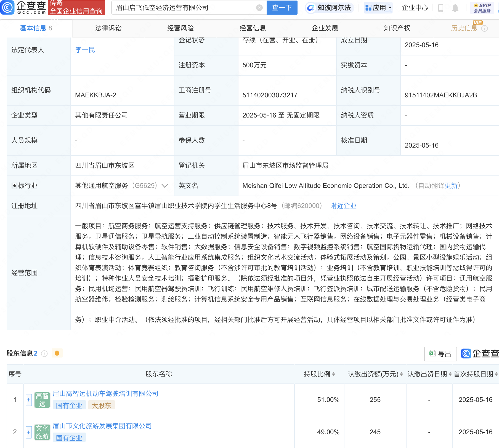Switch to 经营信息 tab

tap(253, 28)
